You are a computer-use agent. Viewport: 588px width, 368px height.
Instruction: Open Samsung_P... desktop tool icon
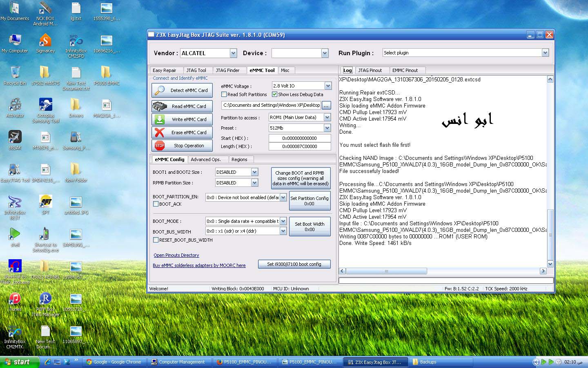pos(76,140)
